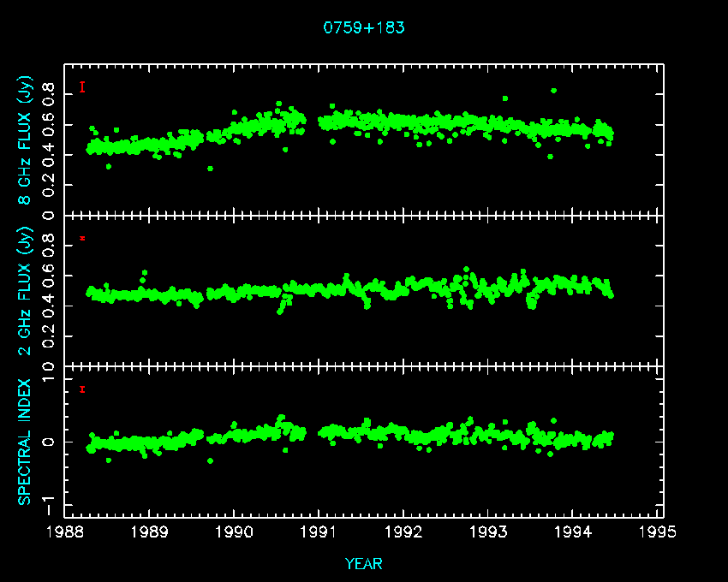Click the plot title 0759+183

364,27
